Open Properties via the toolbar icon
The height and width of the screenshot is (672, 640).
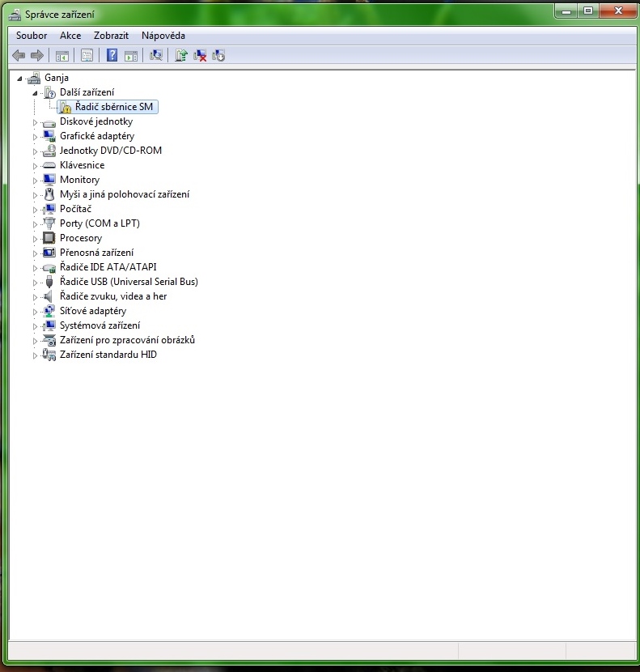point(87,55)
